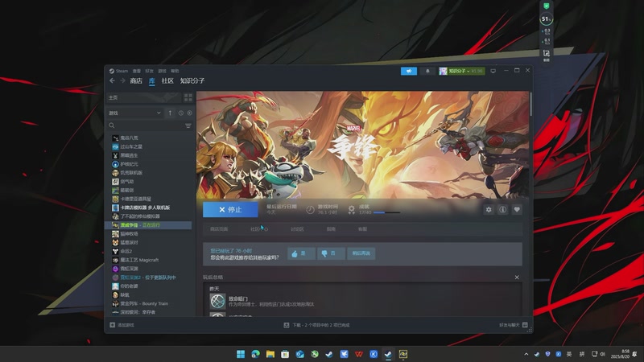
Task: Toggle the ready-to-play filter icon
Action: (x=189, y=113)
